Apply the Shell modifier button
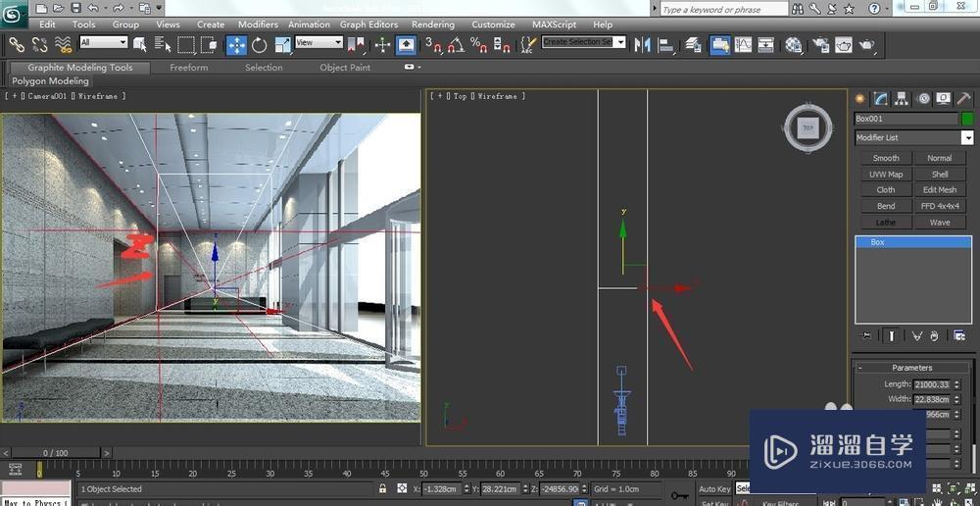The height and width of the screenshot is (506, 980). [x=940, y=175]
